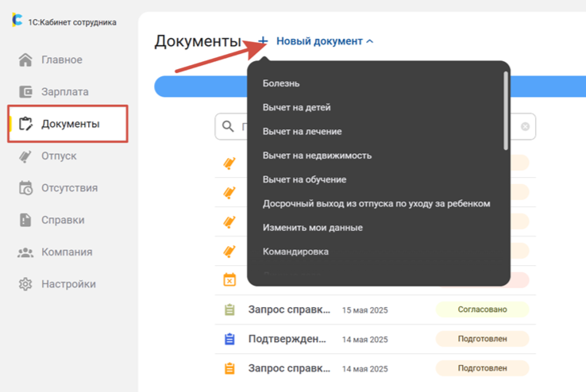This screenshot has width=586, height=392.
Task: Go to Главное section
Action: point(62,60)
